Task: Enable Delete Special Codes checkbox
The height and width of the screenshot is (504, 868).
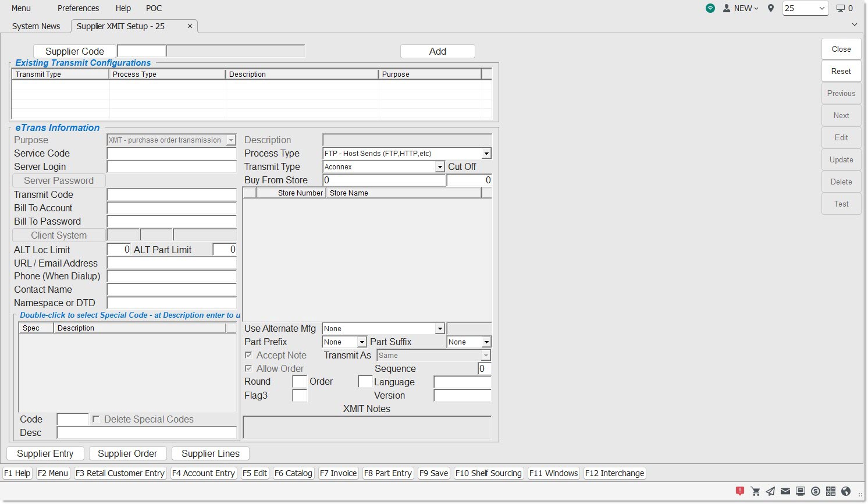Action: click(x=96, y=419)
